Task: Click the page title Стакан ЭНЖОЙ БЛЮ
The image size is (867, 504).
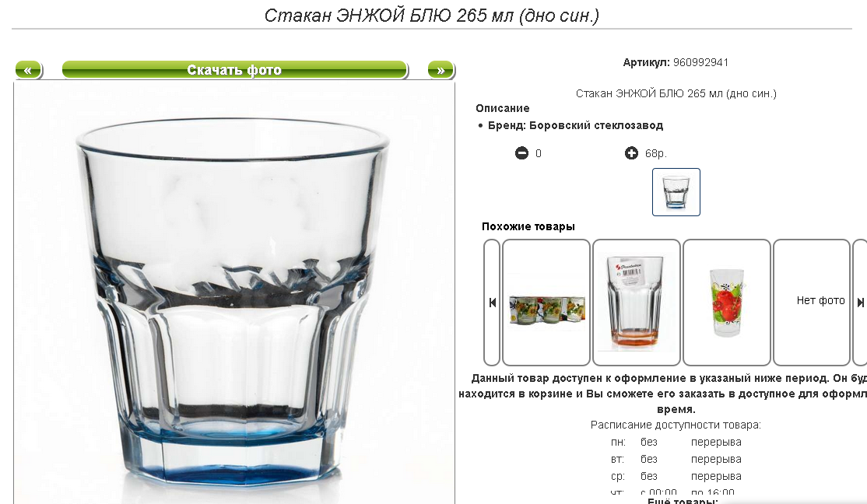Action: tap(431, 16)
